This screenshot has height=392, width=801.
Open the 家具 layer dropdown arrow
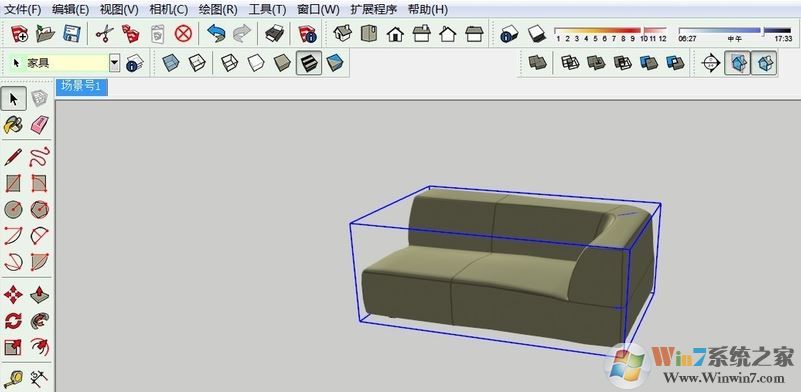click(x=115, y=63)
